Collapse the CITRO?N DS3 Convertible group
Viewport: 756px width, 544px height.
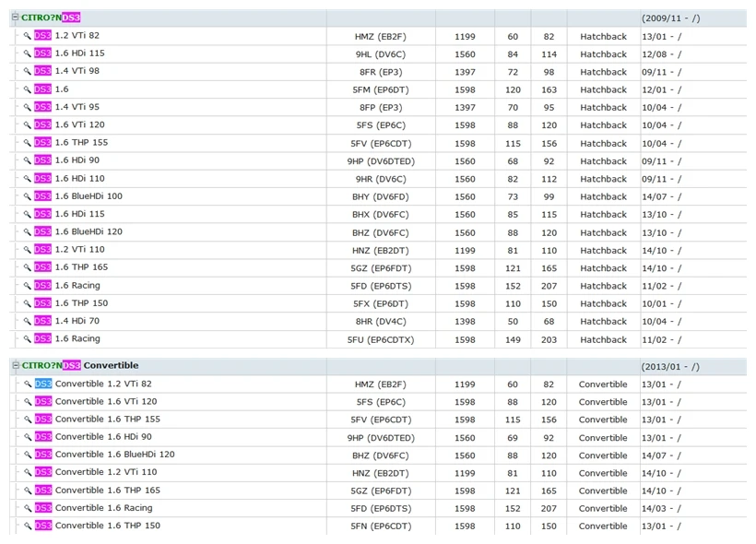click(x=16, y=365)
